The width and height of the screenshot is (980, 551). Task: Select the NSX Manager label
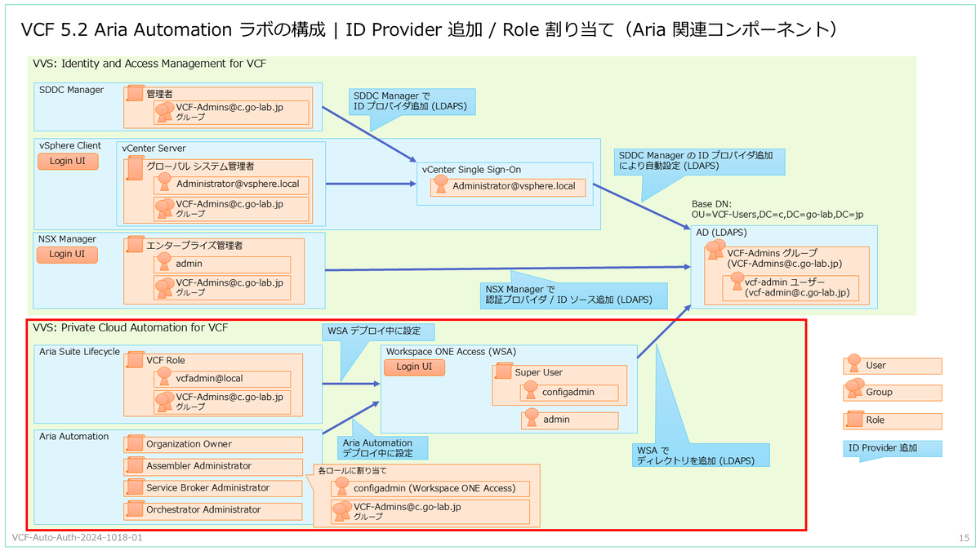68,239
